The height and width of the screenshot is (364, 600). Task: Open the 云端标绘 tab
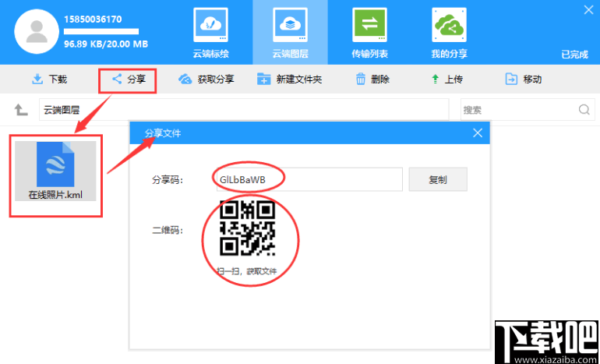pyautogui.click(x=211, y=34)
